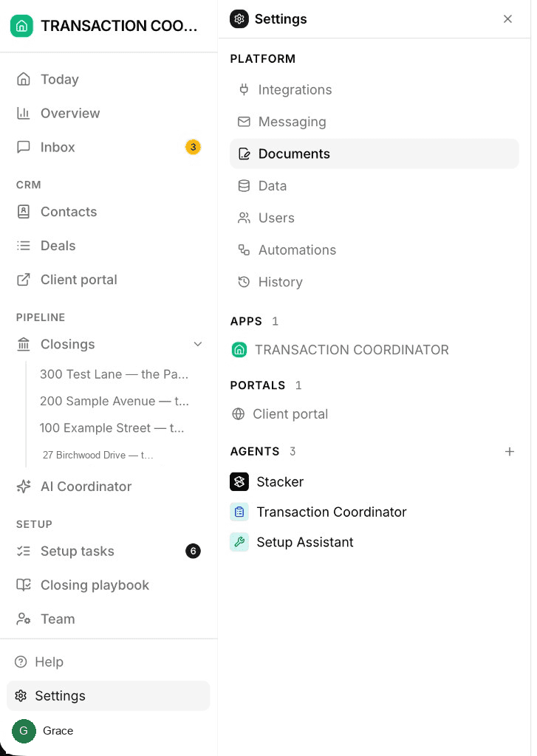Click the Grace username label
The width and height of the screenshot is (537, 756).
58,731
